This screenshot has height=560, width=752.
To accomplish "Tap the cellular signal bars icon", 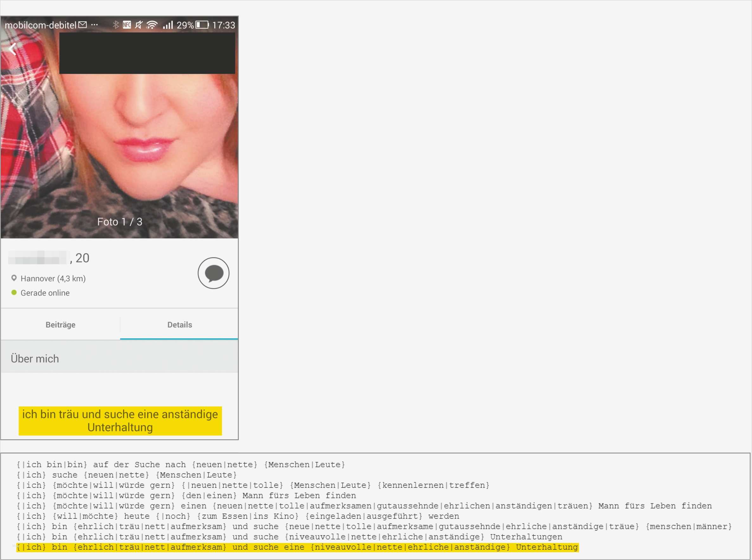I will (168, 25).
